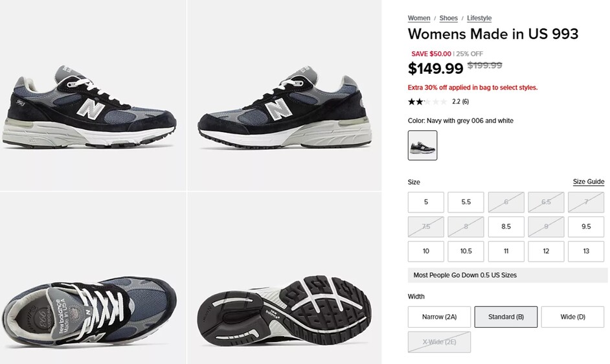Pick size 12
The width and height of the screenshot is (610, 364).
pos(546,251)
